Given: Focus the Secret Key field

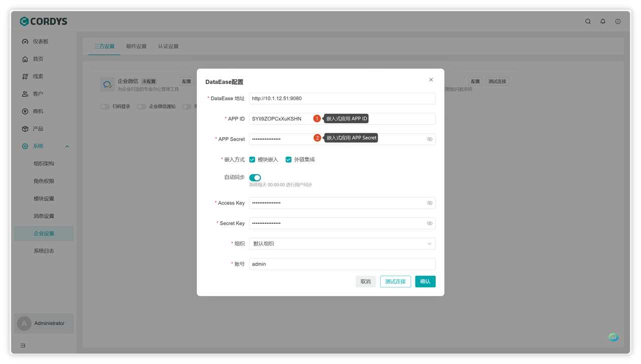Looking at the screenshot, I should pos(343,223).
